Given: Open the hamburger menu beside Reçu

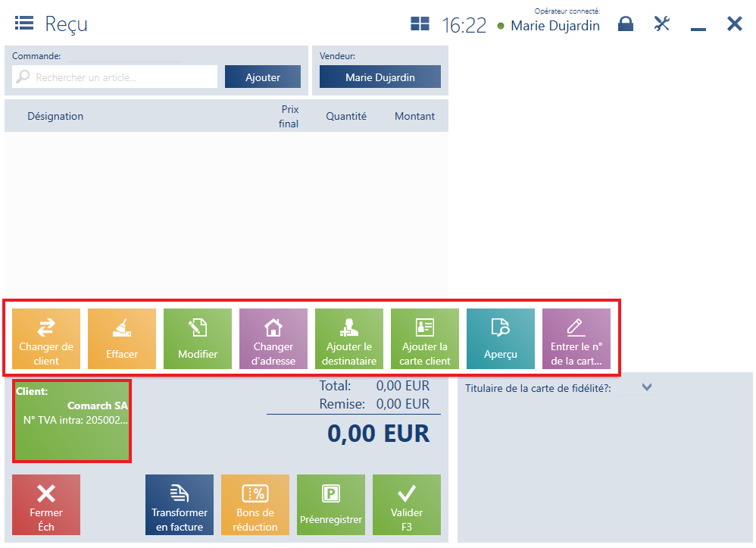Looking at the screenshot, I should coord(24,23).
